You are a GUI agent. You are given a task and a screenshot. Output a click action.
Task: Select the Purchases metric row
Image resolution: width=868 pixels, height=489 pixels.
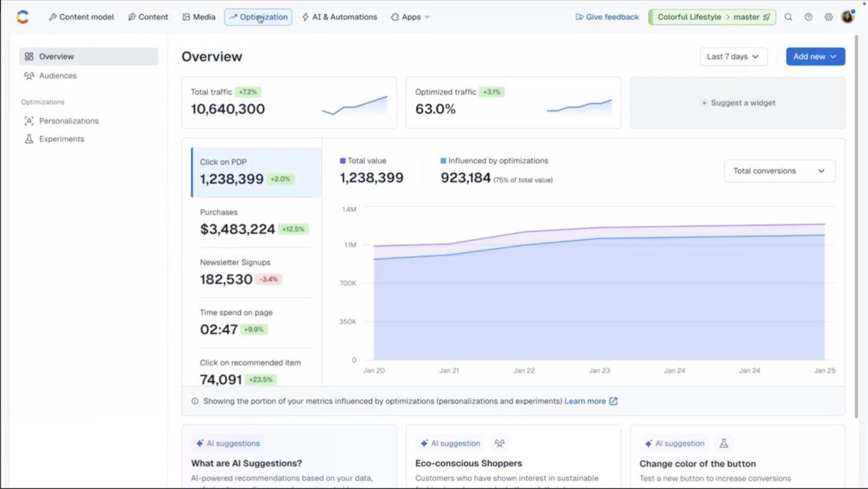click(x=255, y=222)
